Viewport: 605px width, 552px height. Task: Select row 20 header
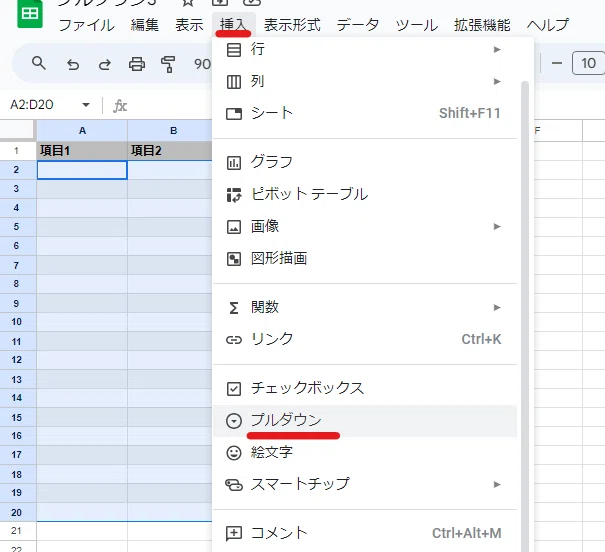coord(17,512)
